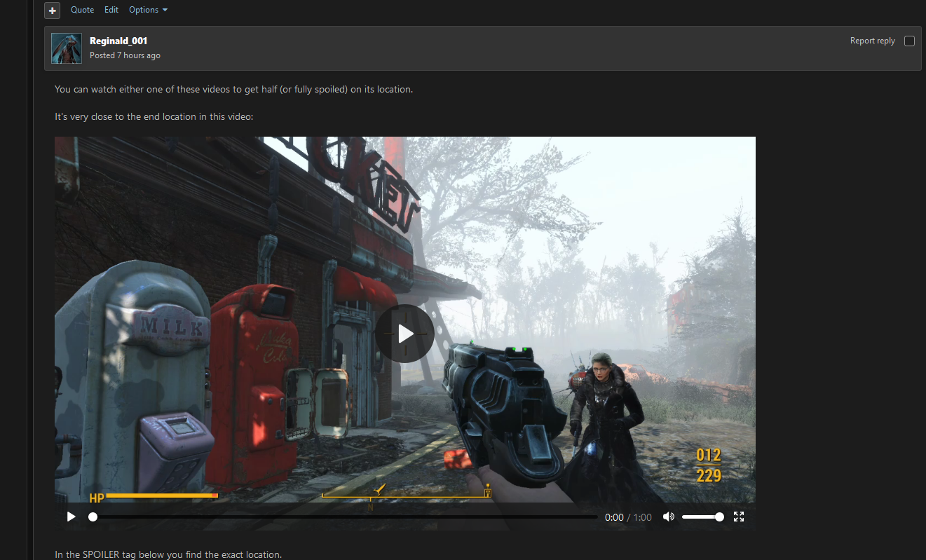Image resolution: width=926 pixels, height=560 pixels.
Task: Edit the forum post
Action: (111, 10)
